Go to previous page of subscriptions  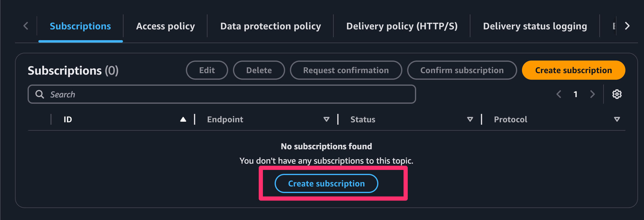[559, 94]
